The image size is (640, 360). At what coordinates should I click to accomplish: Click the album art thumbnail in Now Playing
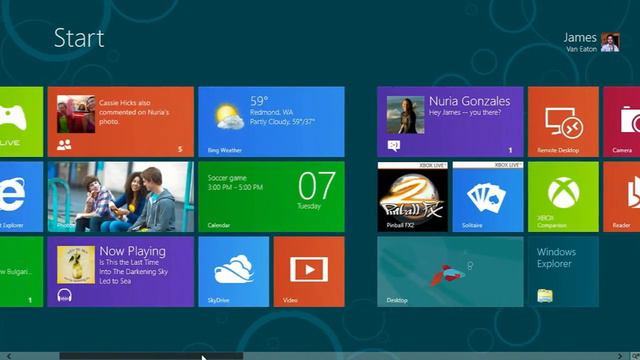tap(76, 264)
